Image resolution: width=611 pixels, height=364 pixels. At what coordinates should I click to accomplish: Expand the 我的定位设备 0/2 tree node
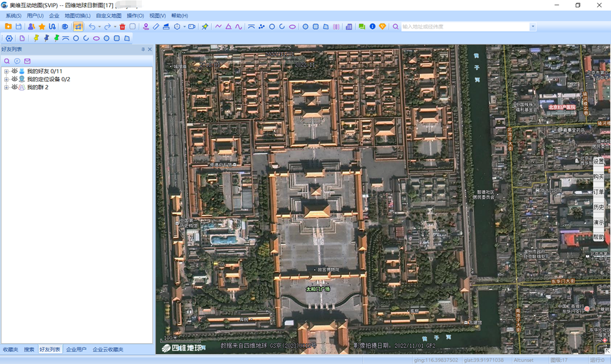tap(6, 79)
